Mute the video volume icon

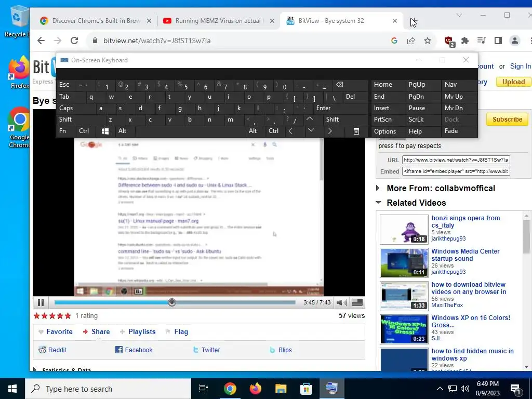[342, 302]
